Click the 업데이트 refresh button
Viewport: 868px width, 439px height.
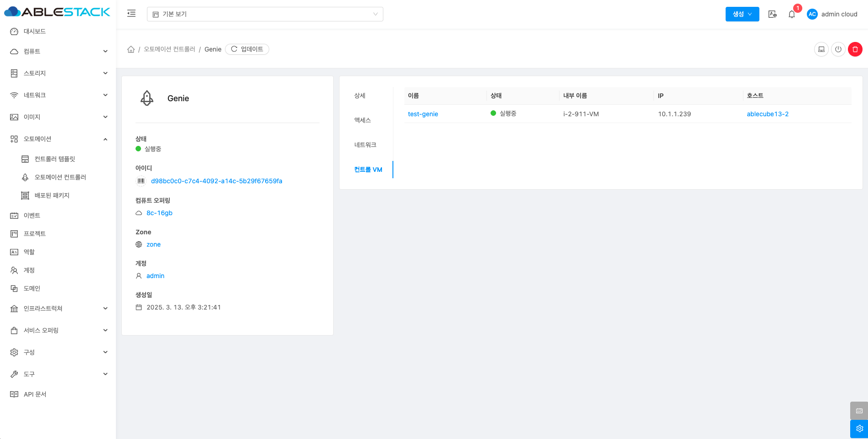click(x=247, y=49)
